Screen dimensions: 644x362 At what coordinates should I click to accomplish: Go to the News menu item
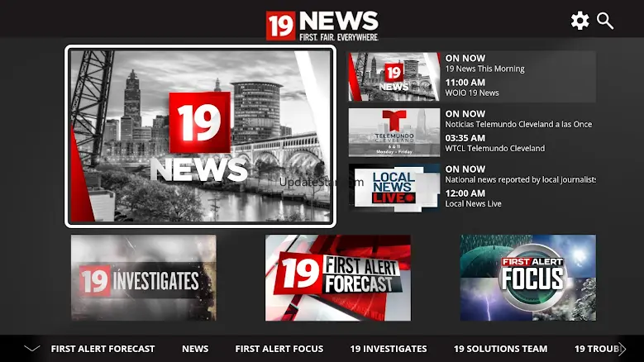195,349
